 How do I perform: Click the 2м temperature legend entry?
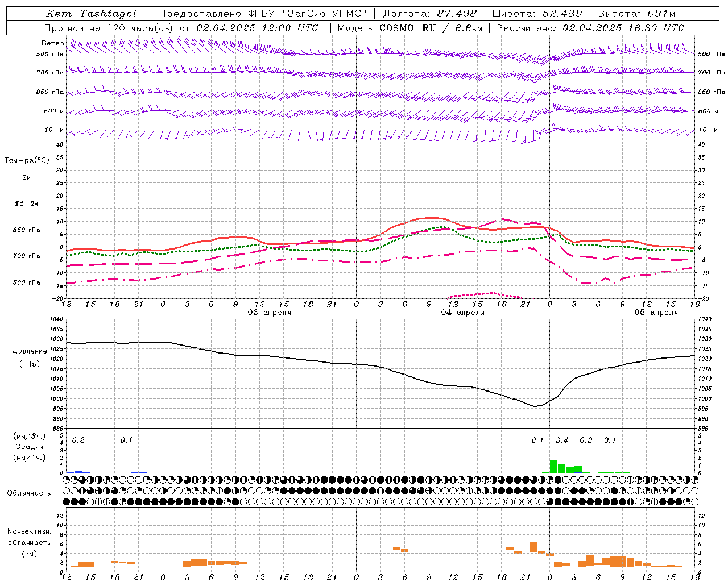pyautogui.click(x=27, y=178)
